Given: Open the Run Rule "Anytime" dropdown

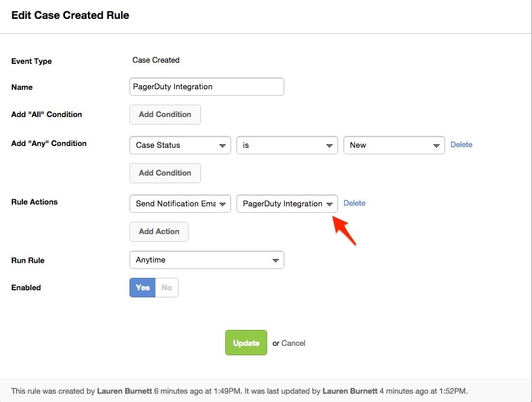Looking at the screenshot, I should tap(206, 260).
